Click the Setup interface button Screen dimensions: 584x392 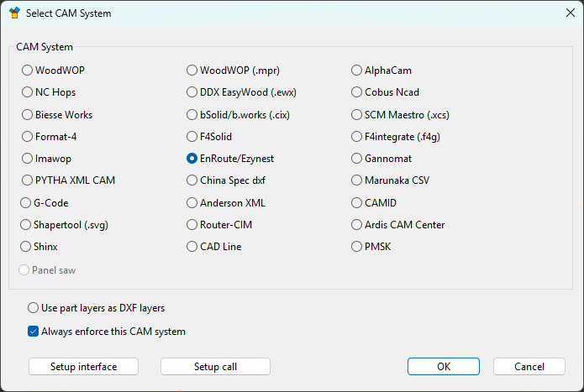pyautogui.click(x=83, y=367)
